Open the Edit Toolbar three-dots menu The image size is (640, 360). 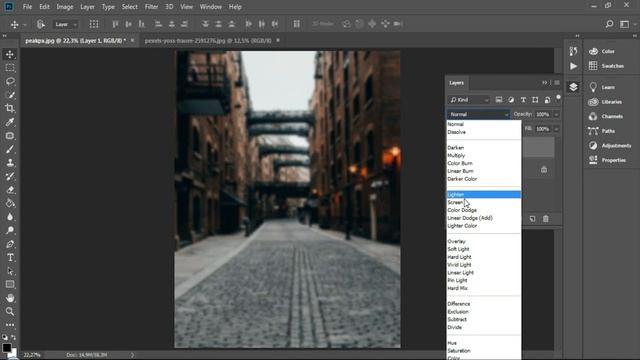10,325
